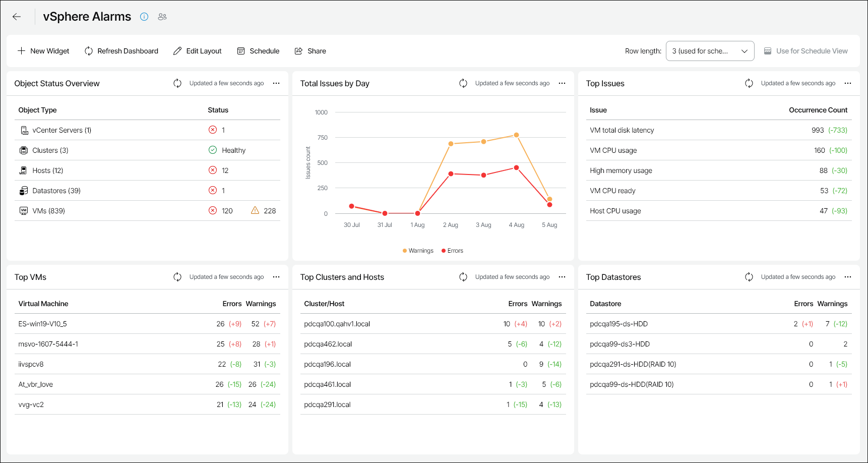The height and width of the screenshot is (463, 868).
Task: Toggle the Errors legend series
Action: tap(452, 251)
